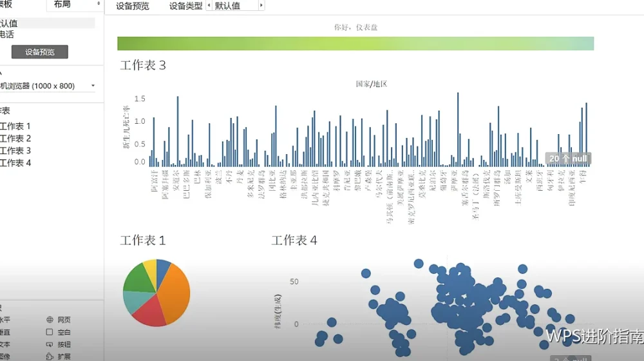Click the 50 axis tick on scatter plot
Image resolution: width=644 pixels, height=361 pixels.
tap(294, 282)
